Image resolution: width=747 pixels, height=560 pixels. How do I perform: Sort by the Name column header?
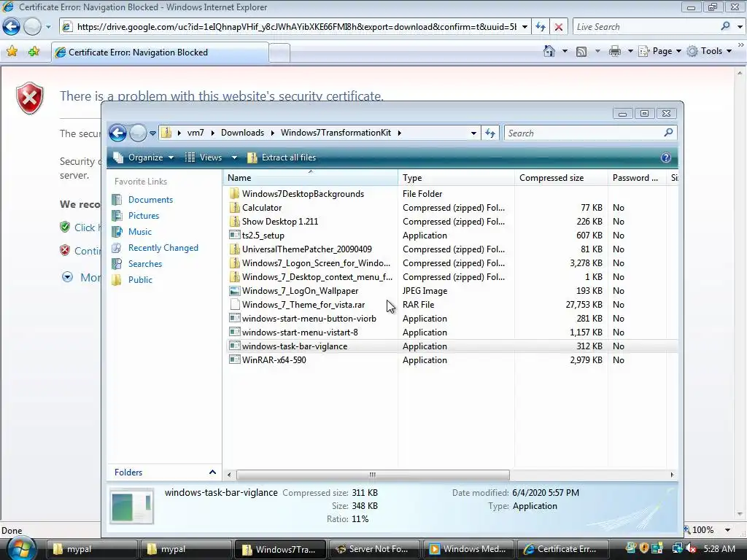tap(310, 178)
